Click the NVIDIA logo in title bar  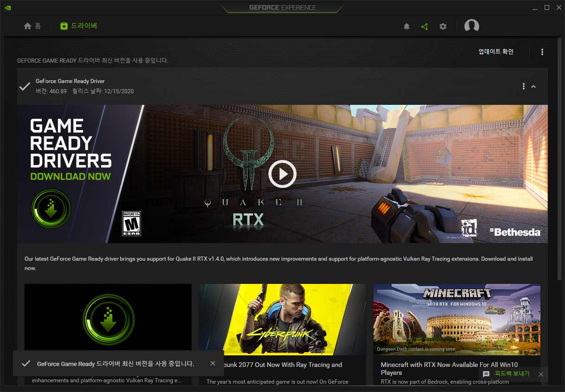point(7,7)
